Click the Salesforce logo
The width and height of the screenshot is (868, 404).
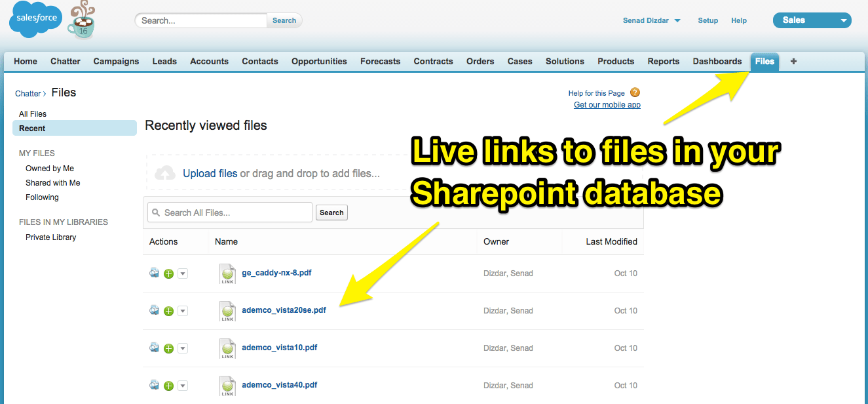click(35, 19)
